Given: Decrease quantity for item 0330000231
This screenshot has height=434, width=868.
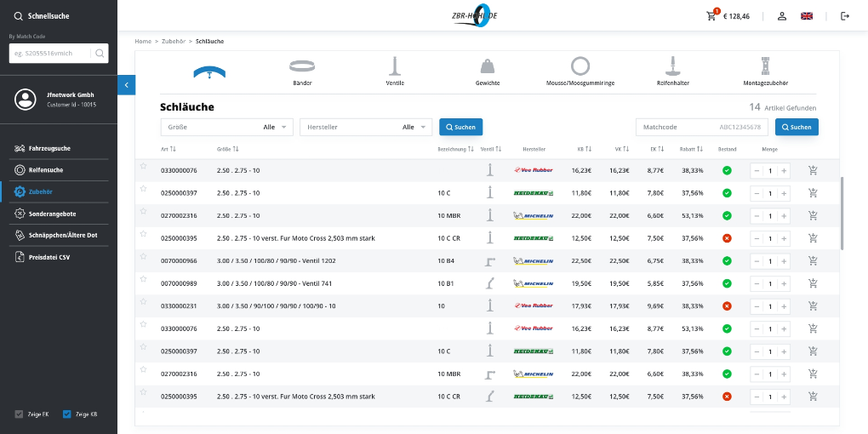Looking at the screenshot, I should pos(757,306).
